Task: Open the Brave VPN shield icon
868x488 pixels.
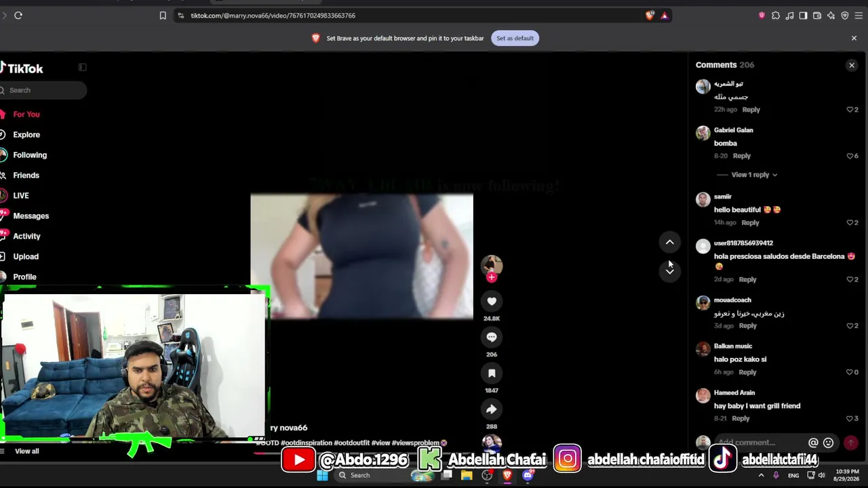Action: (845, 16)
